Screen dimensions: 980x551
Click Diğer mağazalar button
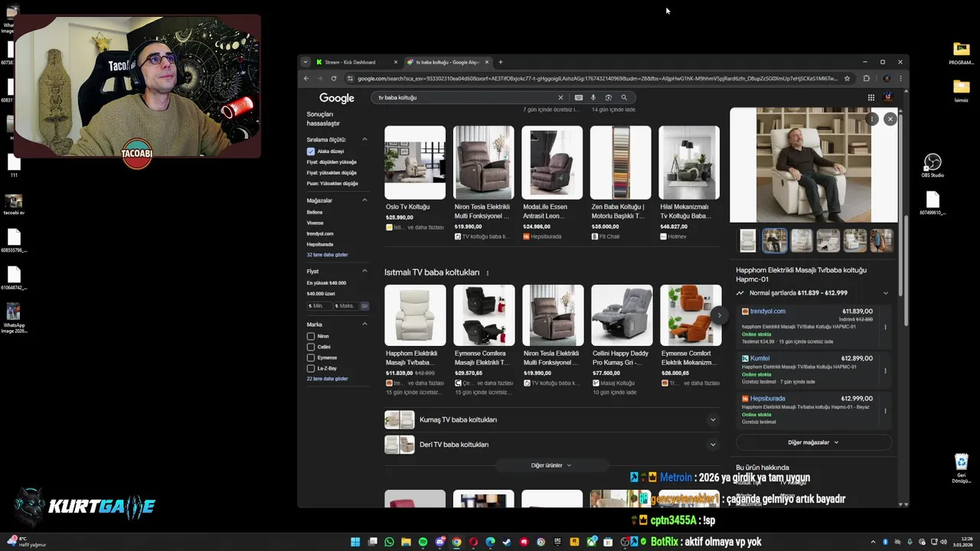(814, 442)
